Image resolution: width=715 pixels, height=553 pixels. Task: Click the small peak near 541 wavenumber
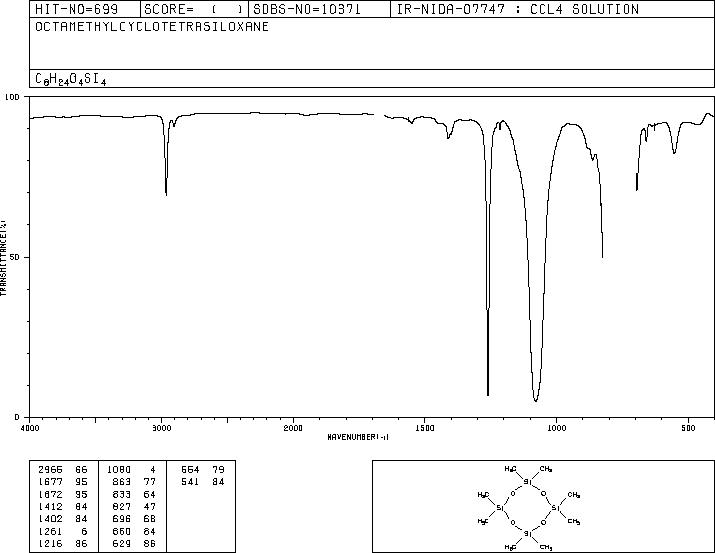674,153
